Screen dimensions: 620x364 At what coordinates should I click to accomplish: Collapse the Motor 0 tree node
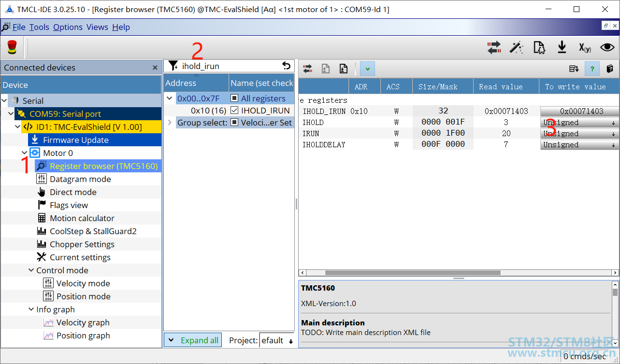point(25,153)
